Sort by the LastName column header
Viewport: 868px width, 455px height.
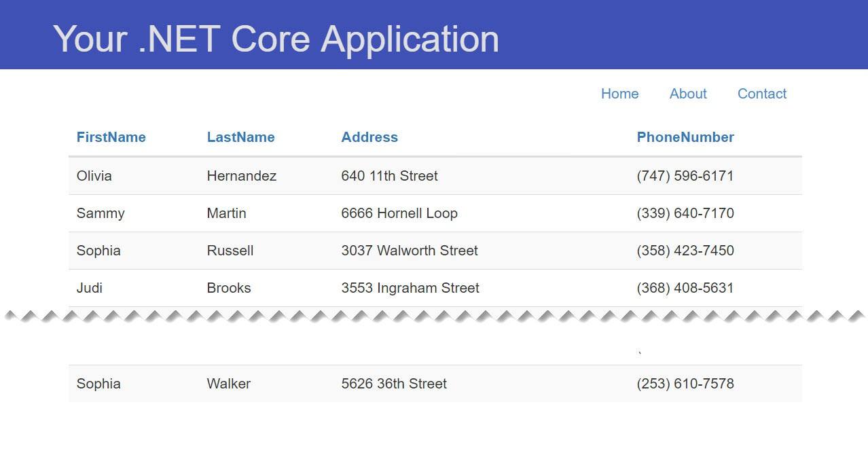pyautogui.click(x=240, y=137)
